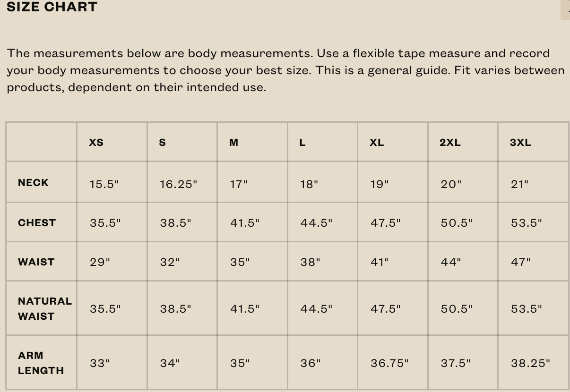Select the XS column header
The image size is (570, 392).
(x=96, y=143)
